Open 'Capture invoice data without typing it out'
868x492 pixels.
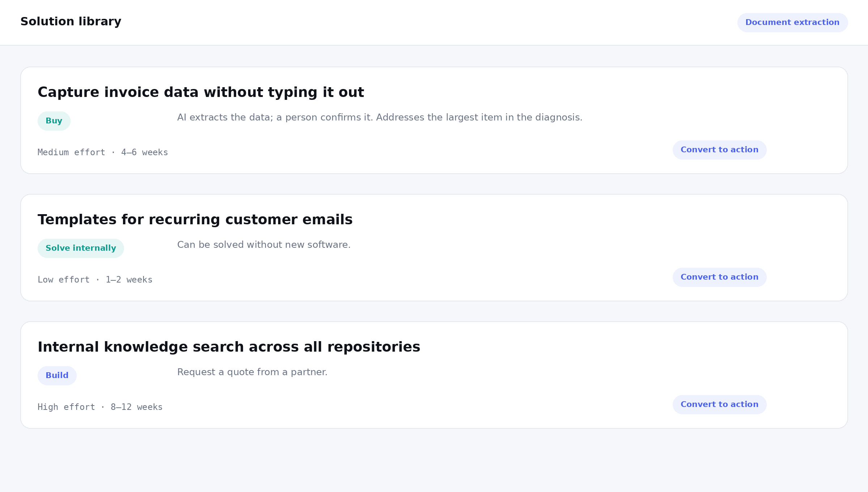pos(201,92)
